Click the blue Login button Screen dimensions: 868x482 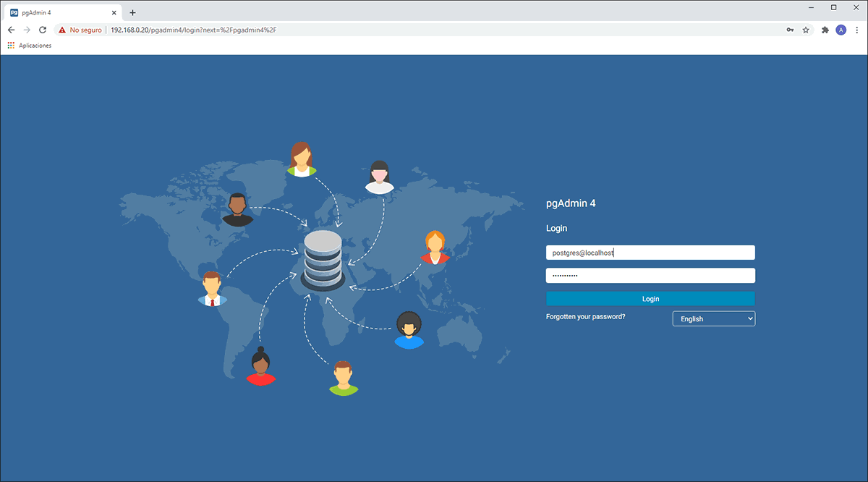tap(650, 299)
